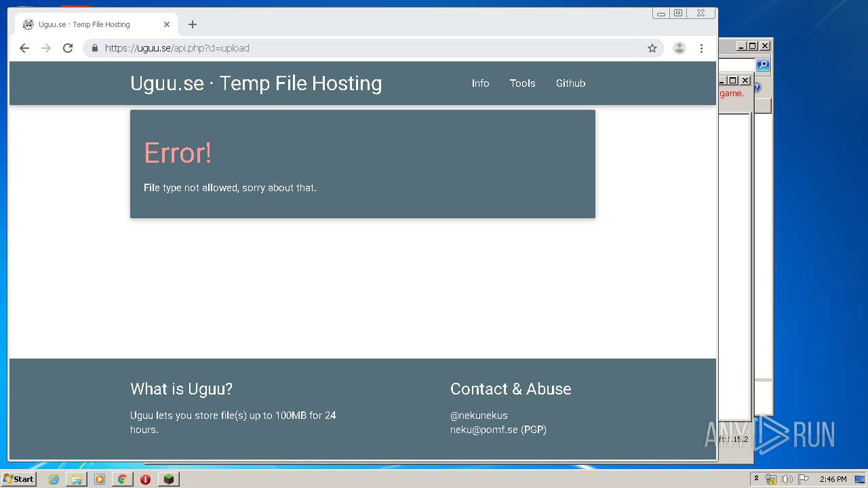The image size is (868, 488).
Task: Open the Tools navigation link
Action: [x=523, y=83]
